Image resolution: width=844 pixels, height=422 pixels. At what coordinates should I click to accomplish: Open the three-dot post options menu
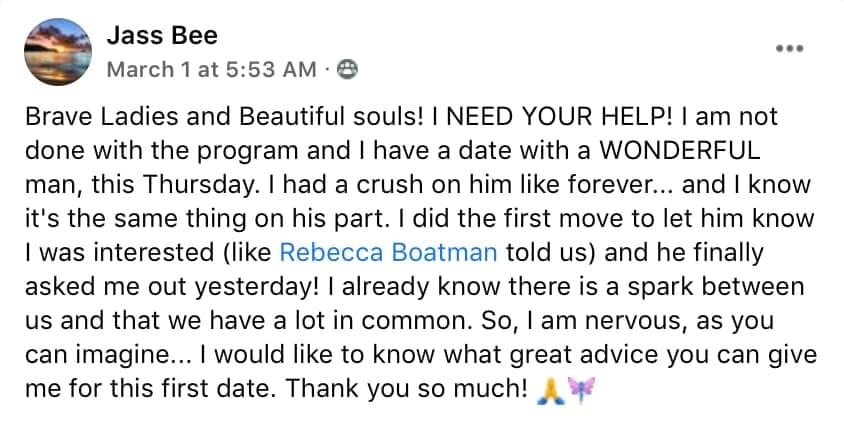click(790, 48)
